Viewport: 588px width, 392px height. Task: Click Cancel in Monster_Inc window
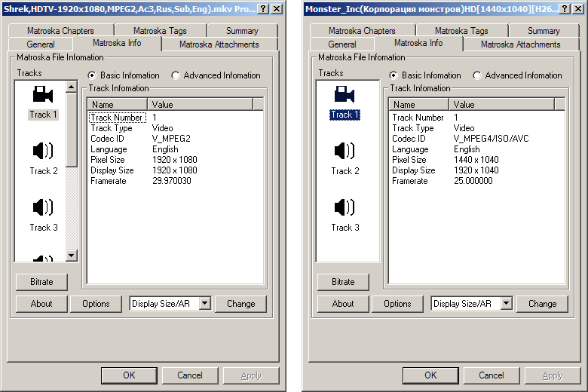click(x=492, y=375)
